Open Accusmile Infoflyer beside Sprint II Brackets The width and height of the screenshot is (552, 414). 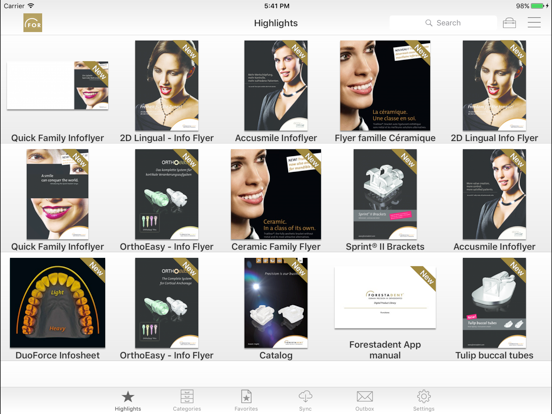(494, 194)
